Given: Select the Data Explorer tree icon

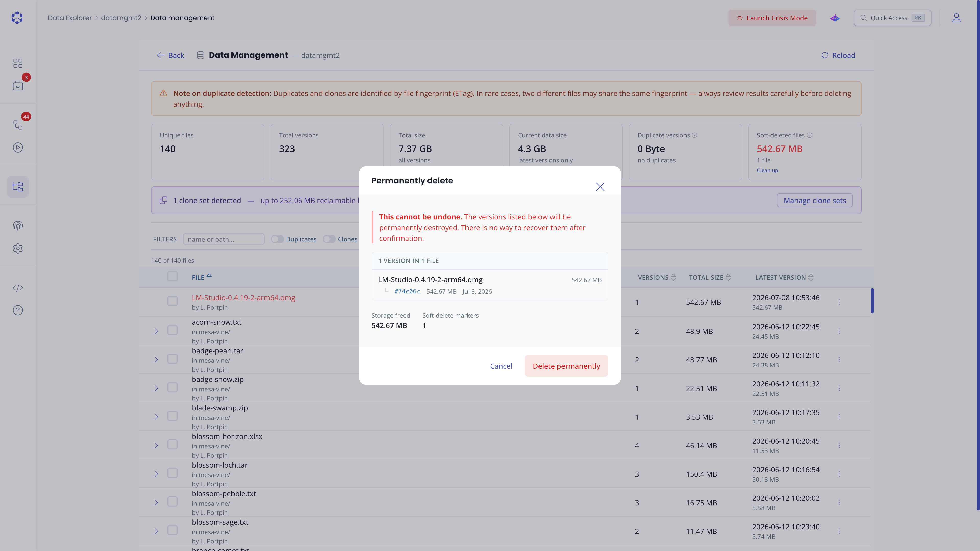Looking at the screenshot, I should pyautogui.click(x=18, y=187).
